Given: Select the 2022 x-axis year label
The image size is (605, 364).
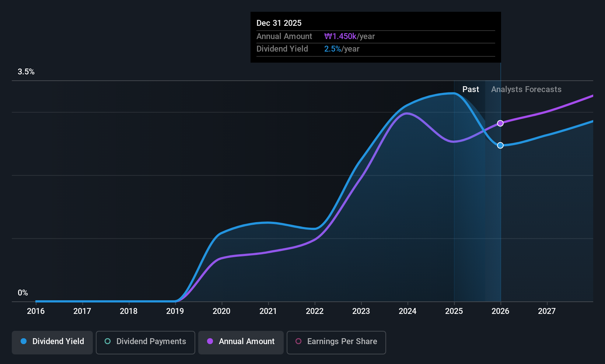Looking at the screenshot, I should (315, 311).
